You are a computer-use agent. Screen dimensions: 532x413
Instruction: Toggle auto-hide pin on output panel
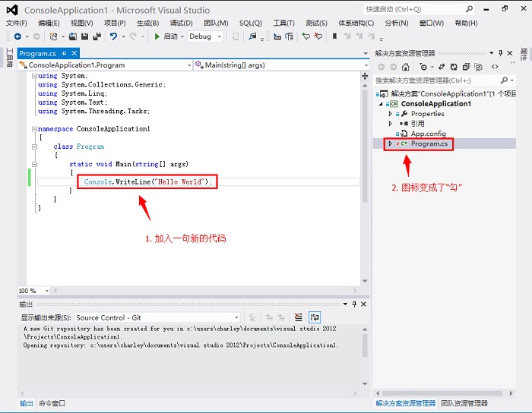pyautogui.click(x=354, y=304)
